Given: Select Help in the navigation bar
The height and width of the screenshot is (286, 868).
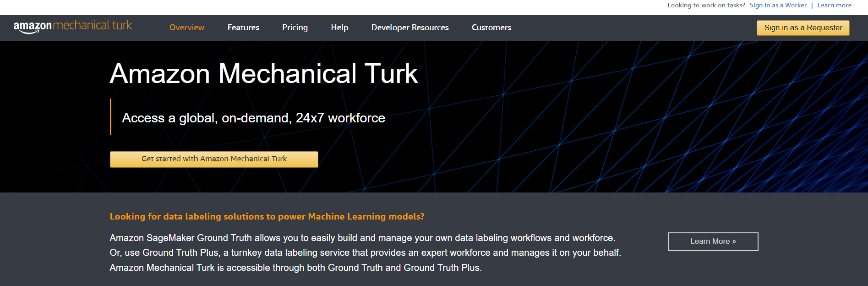Looking at the screenshot, I should coord(339,27).
